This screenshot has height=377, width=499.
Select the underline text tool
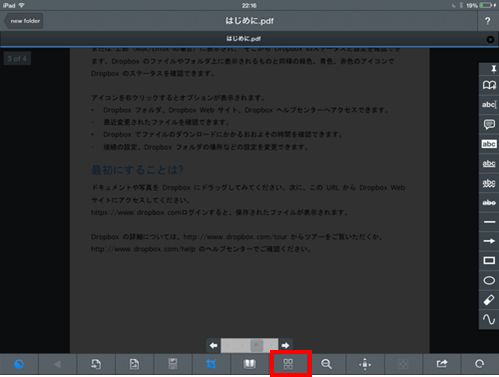pos(489,163)
